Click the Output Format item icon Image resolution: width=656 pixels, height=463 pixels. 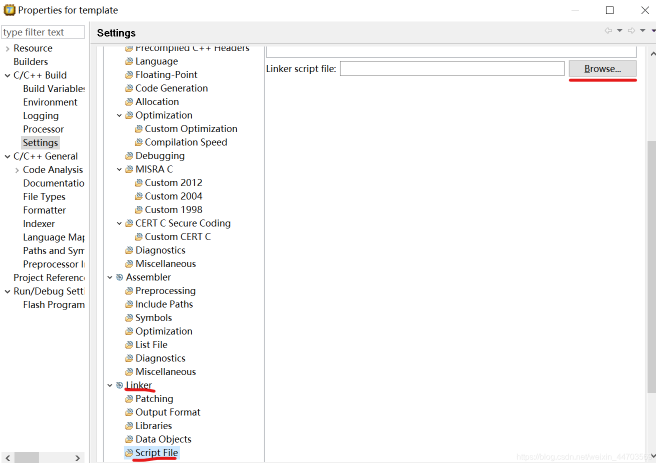click(x=128, y=412)
